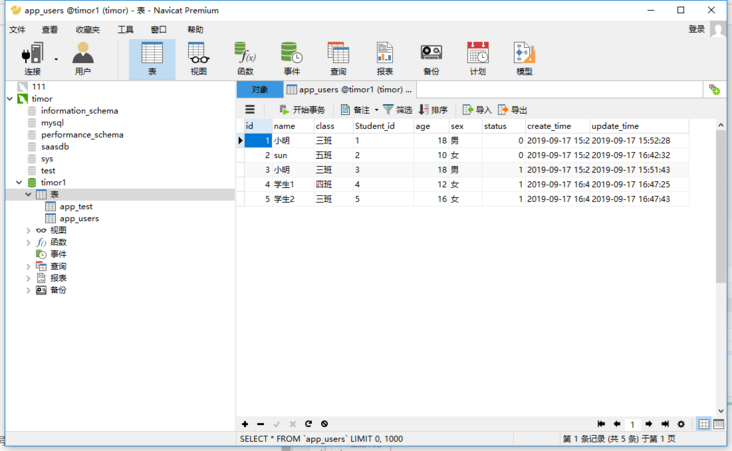Select the 111 connection
This screenshot has height=451, width=732.
click(38, 87)
